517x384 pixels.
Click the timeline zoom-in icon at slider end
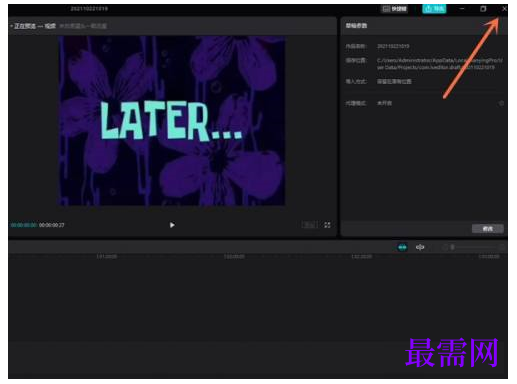point(503,247)
